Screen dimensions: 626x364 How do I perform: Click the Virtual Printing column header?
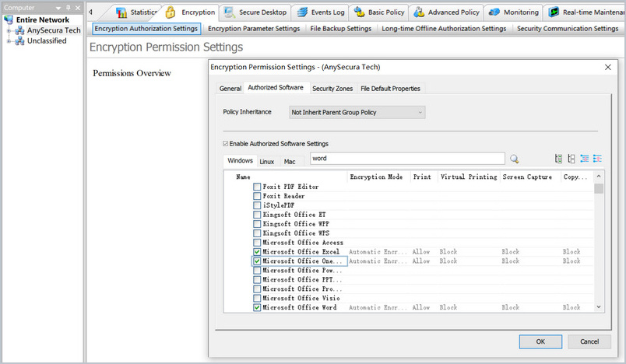click(x=469, y=177)
